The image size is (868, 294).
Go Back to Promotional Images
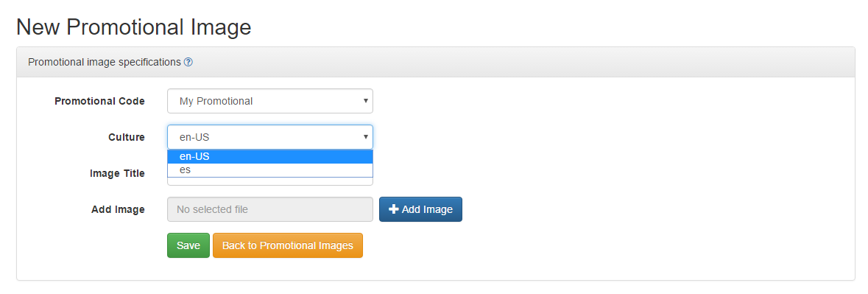pyautogui.click(x=287, y=245)
